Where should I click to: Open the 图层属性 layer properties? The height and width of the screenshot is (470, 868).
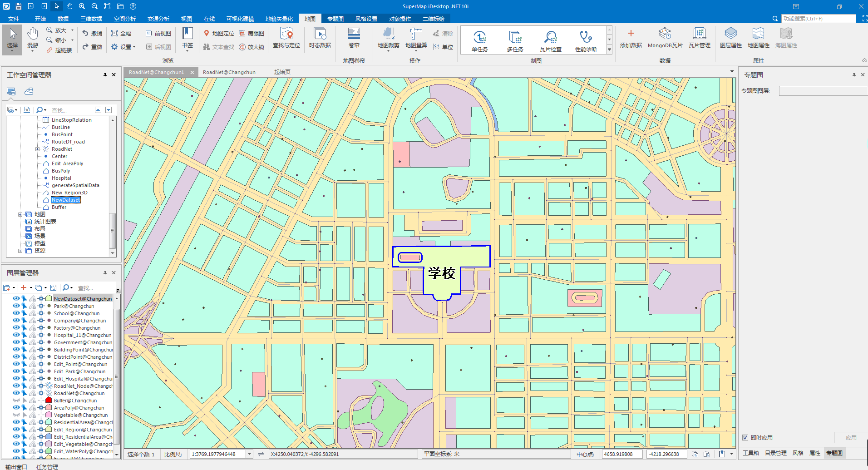[x=731, y=38]
